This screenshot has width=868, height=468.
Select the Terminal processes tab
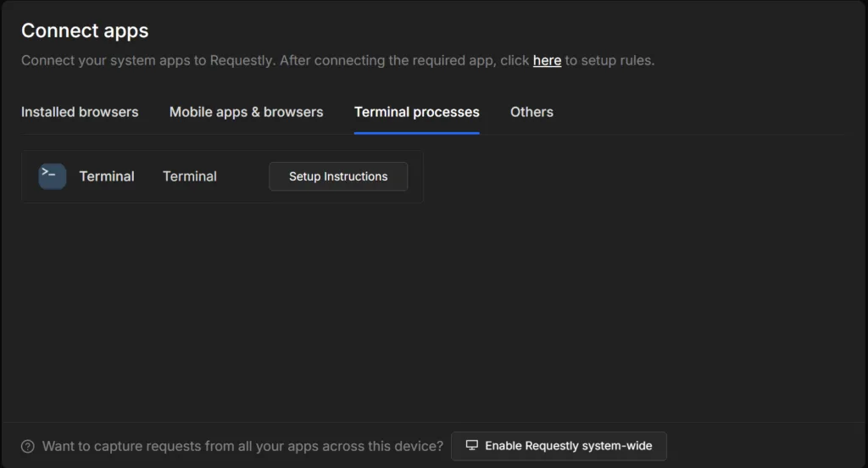click(417, 112)
